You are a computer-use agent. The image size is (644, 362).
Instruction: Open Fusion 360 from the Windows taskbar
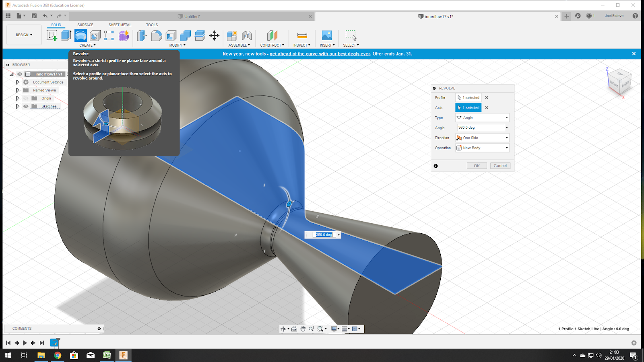[x=123, y=356]
